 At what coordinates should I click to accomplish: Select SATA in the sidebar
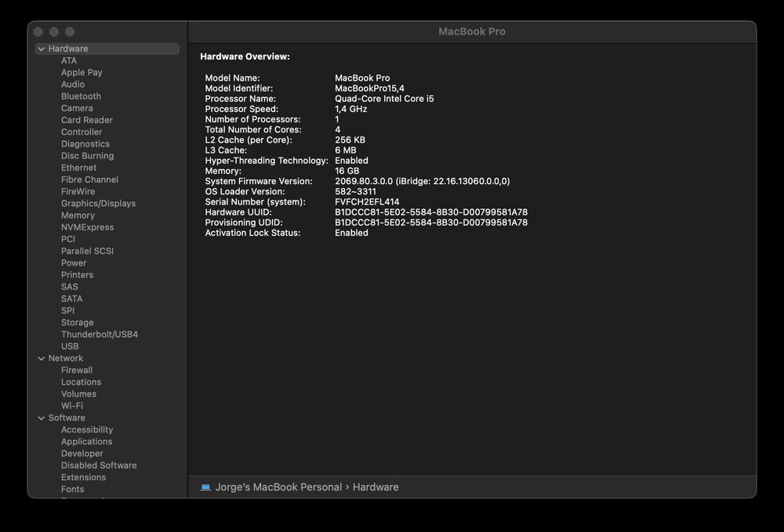pos(72,299)
